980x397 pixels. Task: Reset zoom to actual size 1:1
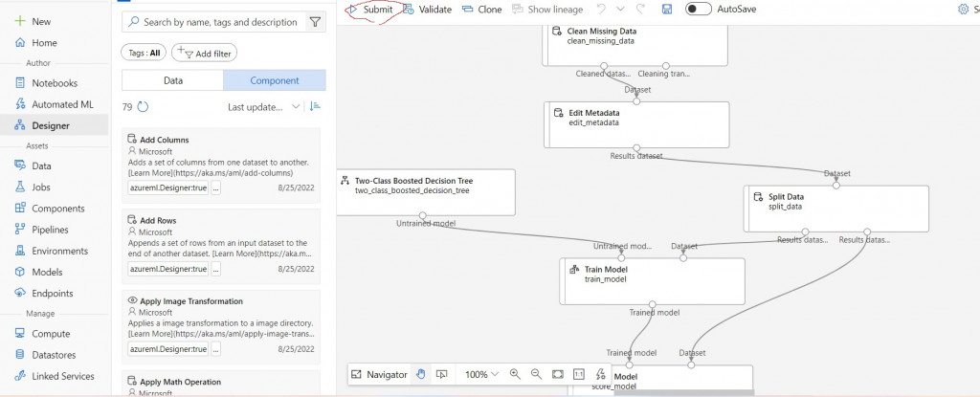[579, 374]
